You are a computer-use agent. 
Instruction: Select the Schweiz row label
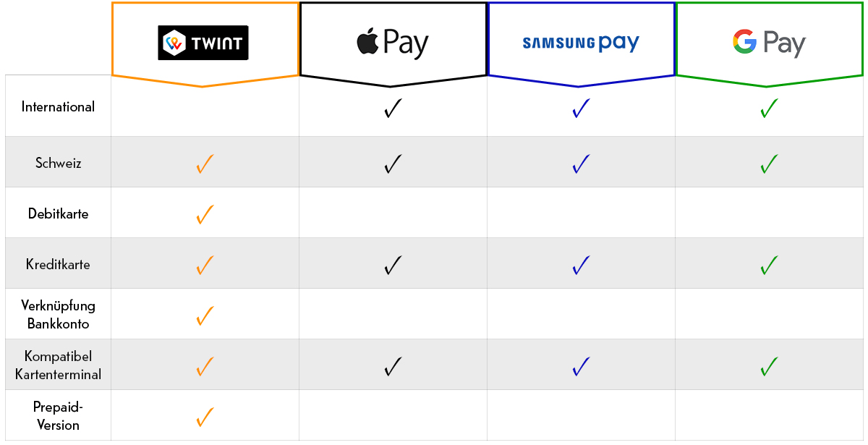click(x=58, y=163)
